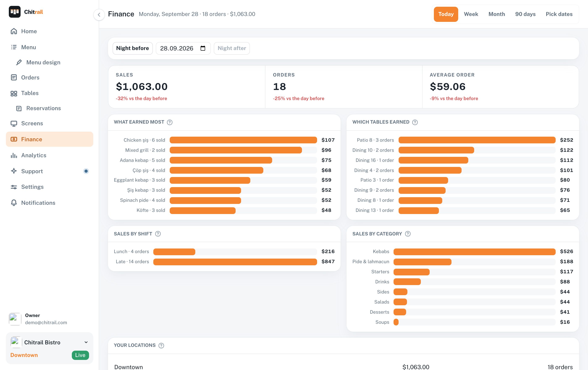The image size is (588, 370).
Task: Click the Downtown row in Your Locations
Action: pyautogui.click(x=343, y=367)
